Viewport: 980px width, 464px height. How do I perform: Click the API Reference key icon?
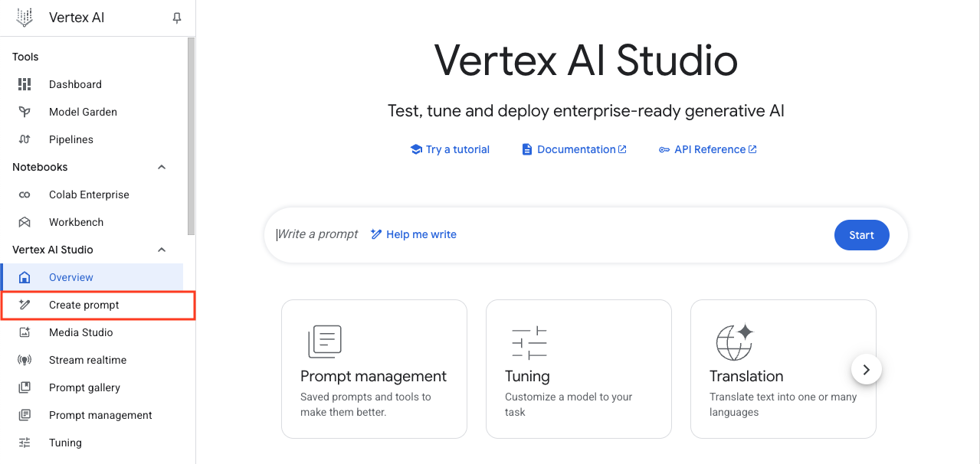664,149
